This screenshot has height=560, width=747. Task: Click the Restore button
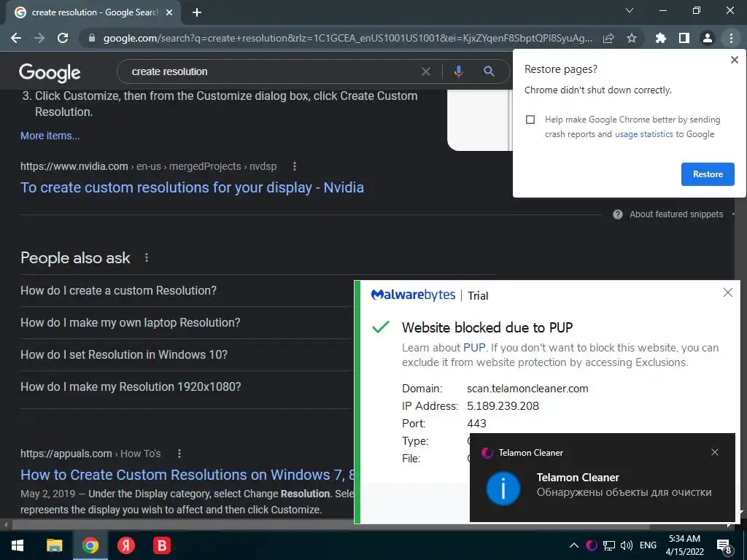click(x=708, y=174)
